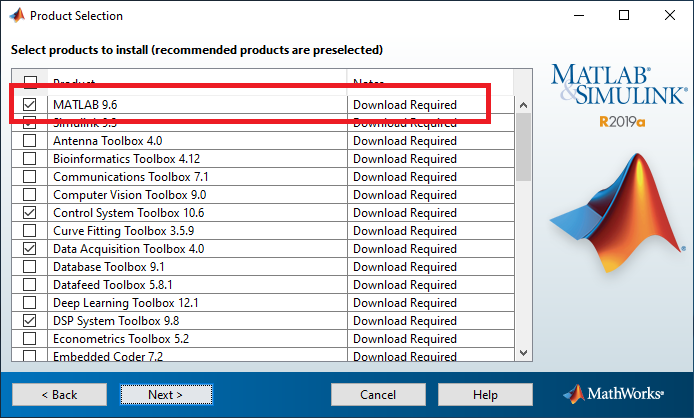The height and width of the screenshot is (418, 694).
Task: Check the Antenna Toolbox 4.0 checkbox
Action: [30, 140]
